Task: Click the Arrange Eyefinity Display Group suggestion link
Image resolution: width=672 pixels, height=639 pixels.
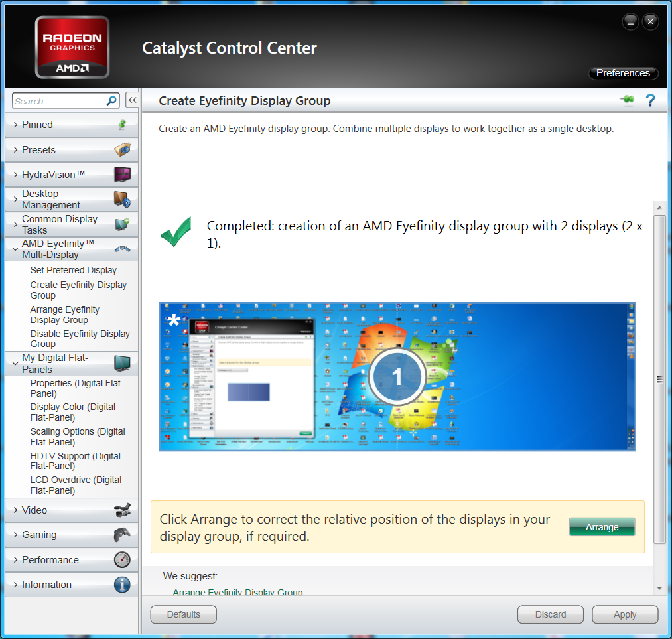Action: (237, 592)
